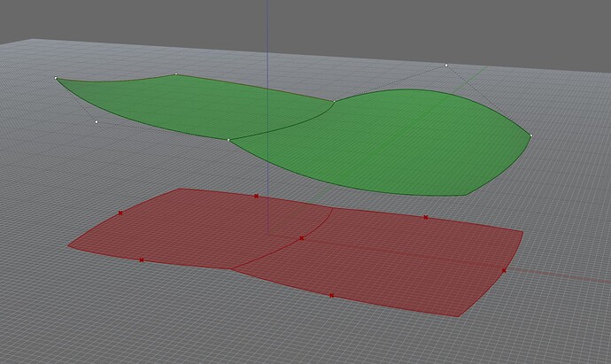Pick the white control point floating above the right green patch

(446, 65)
